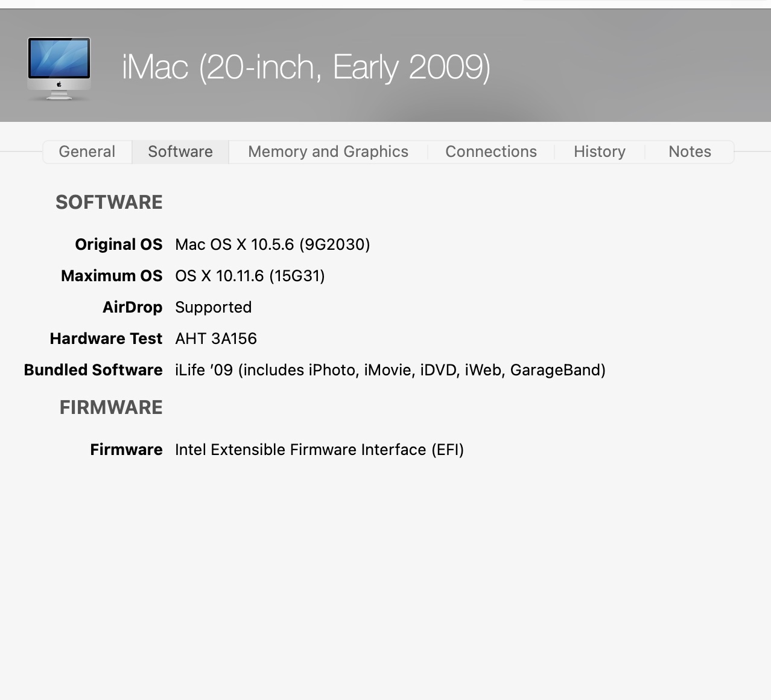Select the value "OS X 10.11.6 (15G31)"
771x700 pixels.
[250, 276]
